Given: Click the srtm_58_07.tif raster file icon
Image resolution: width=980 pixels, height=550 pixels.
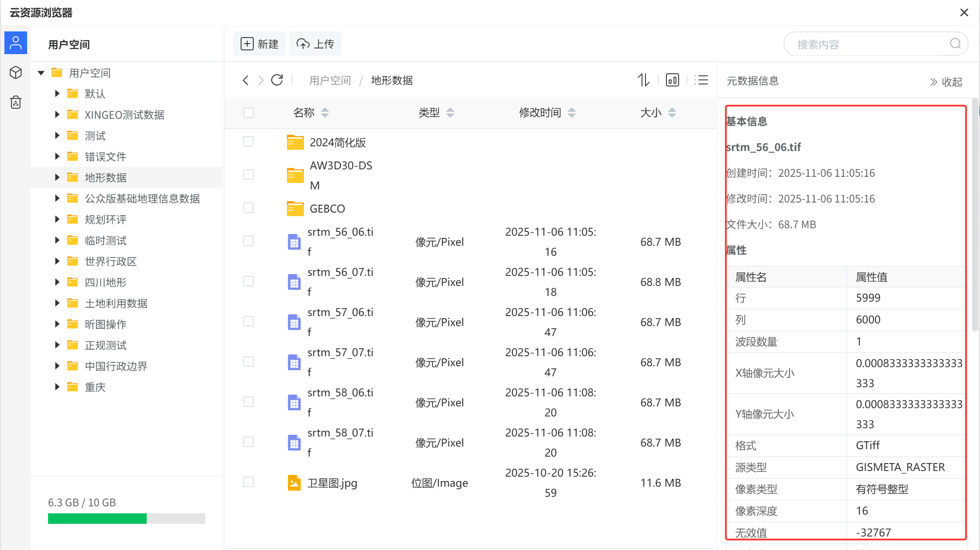Looking at the screenshot, I should pos(294,443).
